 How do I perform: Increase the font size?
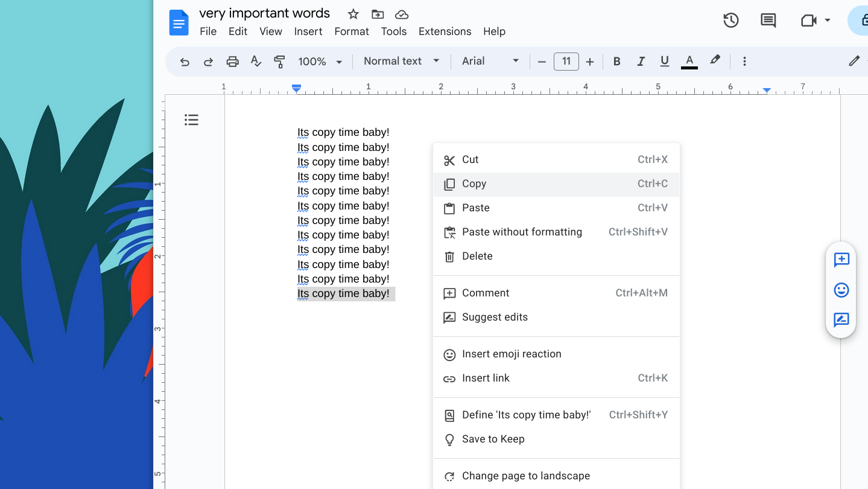(x=590, y=62)
